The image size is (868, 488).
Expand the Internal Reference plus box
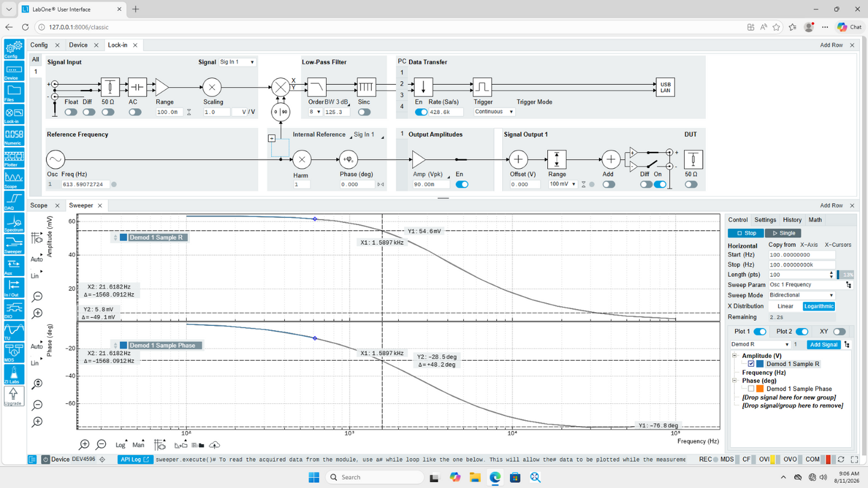(x=272, y=139)
